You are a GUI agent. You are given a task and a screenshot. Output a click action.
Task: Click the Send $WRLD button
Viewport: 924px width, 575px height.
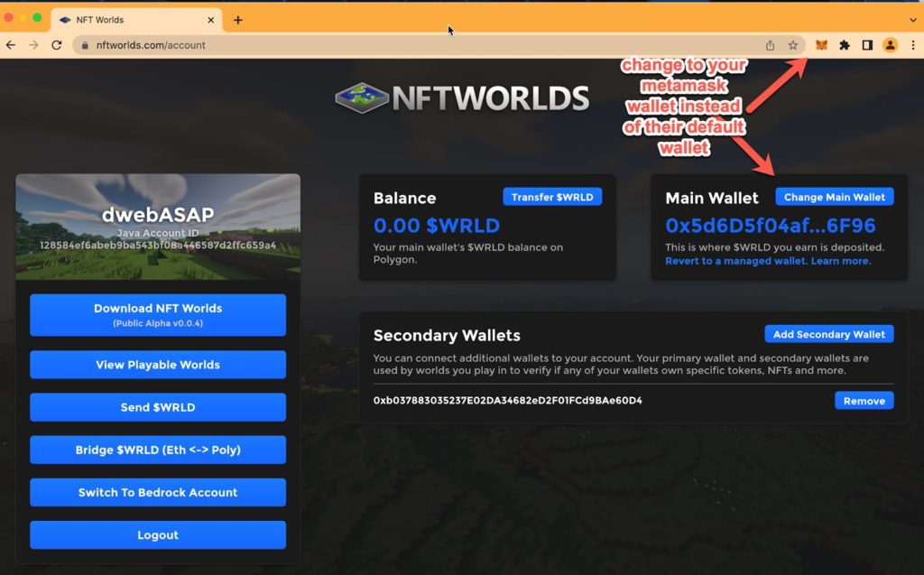pyautogui.click(x=158, y=407)
